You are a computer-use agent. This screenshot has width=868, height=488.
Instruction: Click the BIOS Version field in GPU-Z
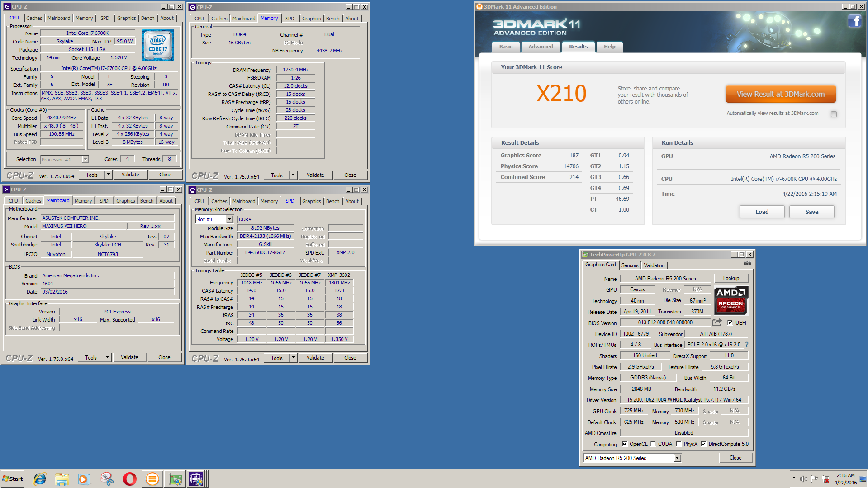coord(665,322)
